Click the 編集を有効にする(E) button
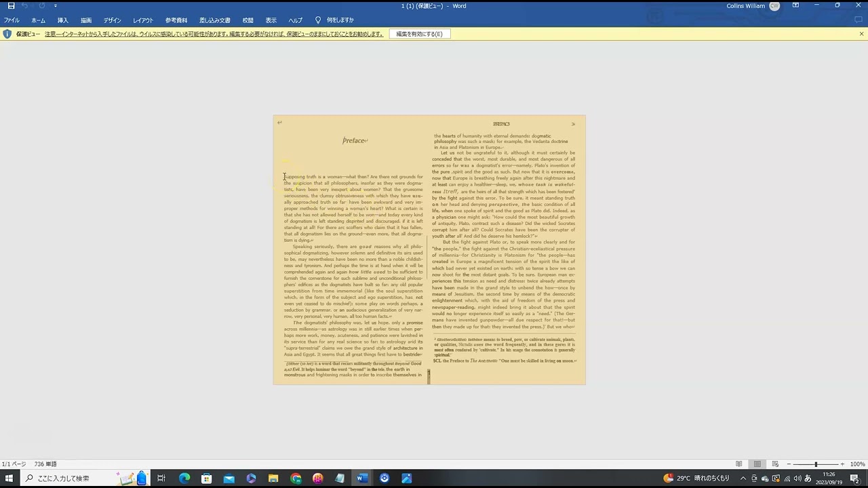 coord(419,34)
